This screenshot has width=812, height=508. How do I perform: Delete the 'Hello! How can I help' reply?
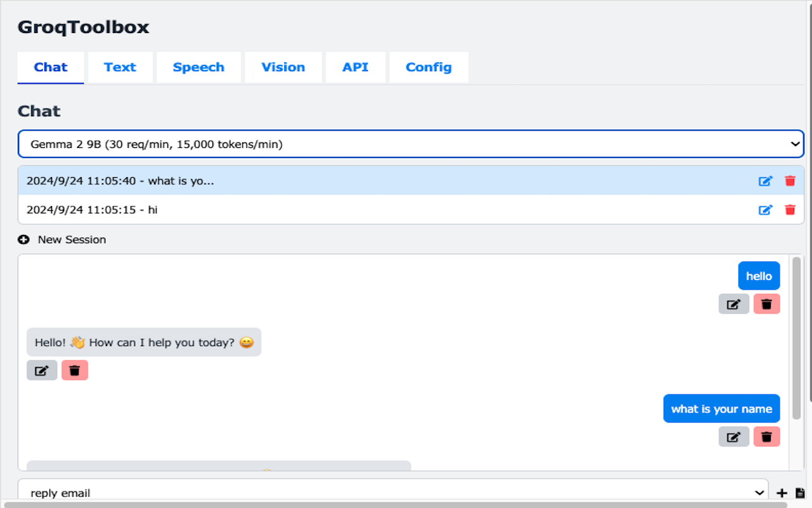pyautogui.click(x=75, y=370)
